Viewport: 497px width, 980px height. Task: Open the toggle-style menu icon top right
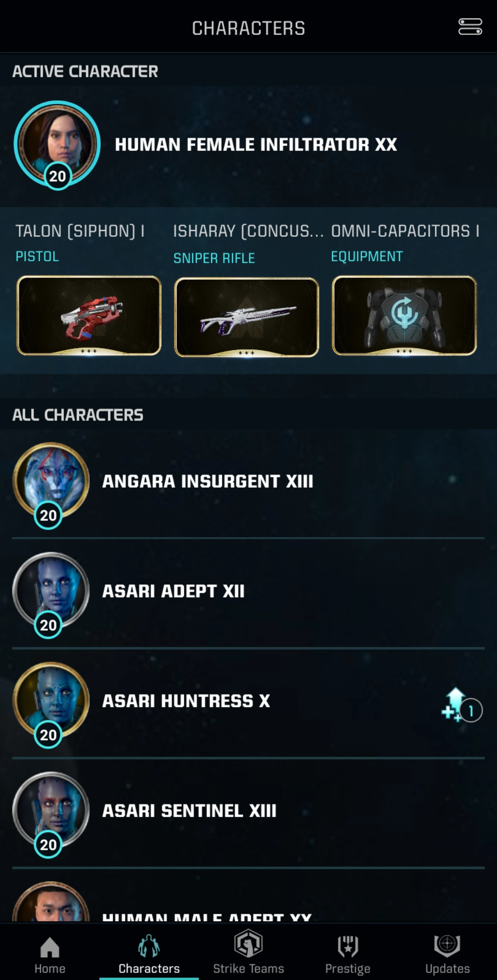[470, 27]
